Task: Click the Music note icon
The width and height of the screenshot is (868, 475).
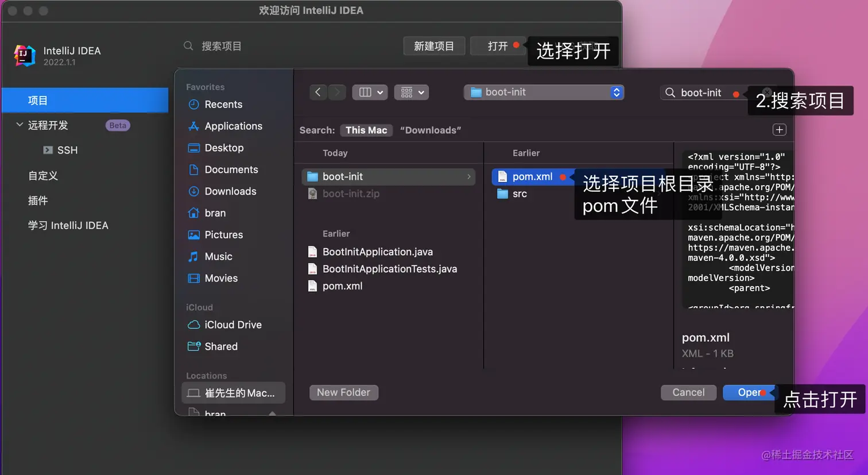Action: 194,257
